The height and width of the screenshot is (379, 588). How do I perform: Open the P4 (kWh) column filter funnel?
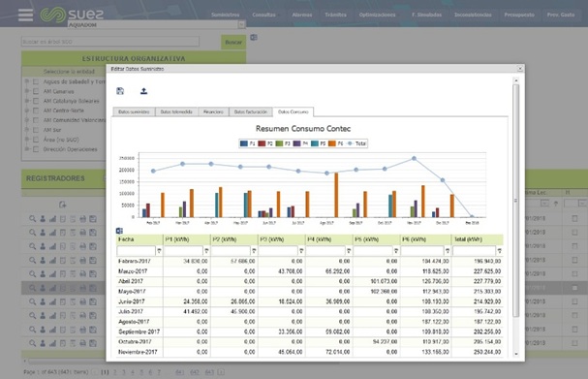349,251
